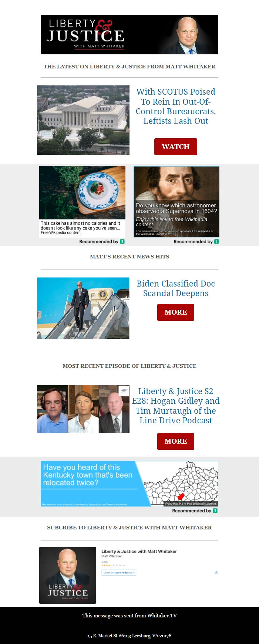Click the cake ad caption text

[x=80, y=228]
